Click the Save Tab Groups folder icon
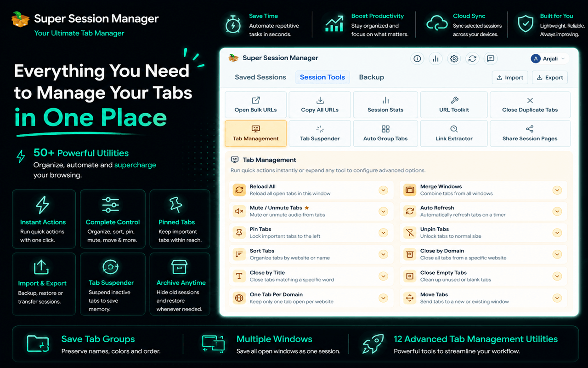Viewport: 588px width, 368px height. point(38,344)
